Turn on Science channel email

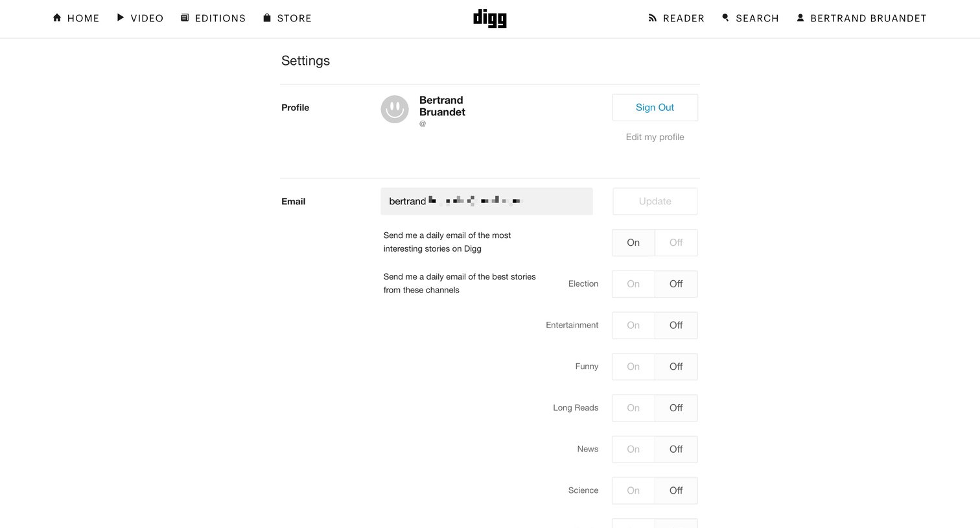pos(633,490)
